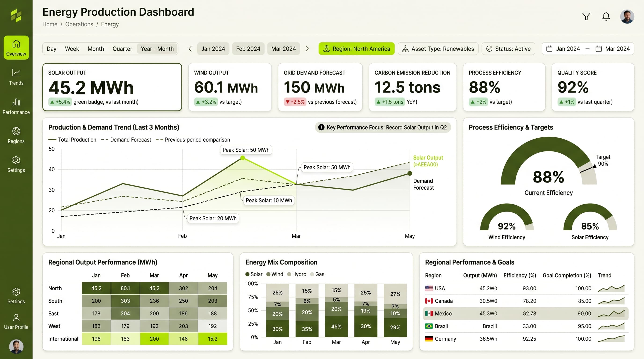Open the lower Settings gear above User Profile
Image resolution: width=644 pixels, height=359 pixels.
click(16, 292)
